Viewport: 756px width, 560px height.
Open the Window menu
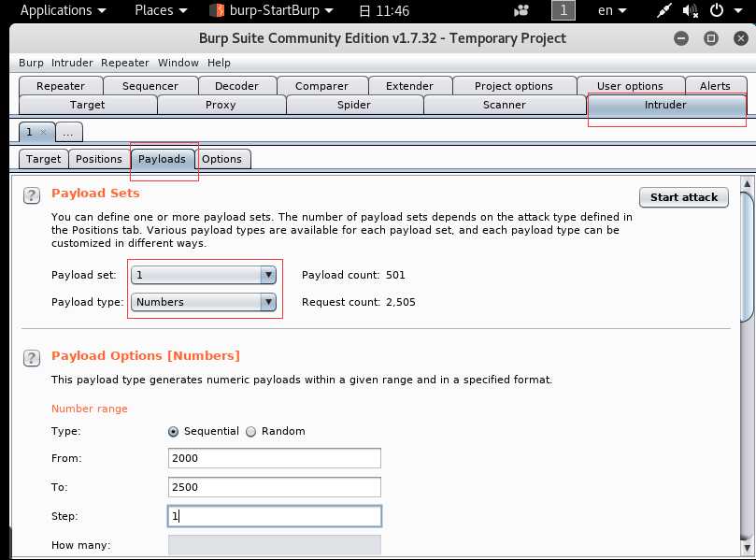click(x=178, y=63)
